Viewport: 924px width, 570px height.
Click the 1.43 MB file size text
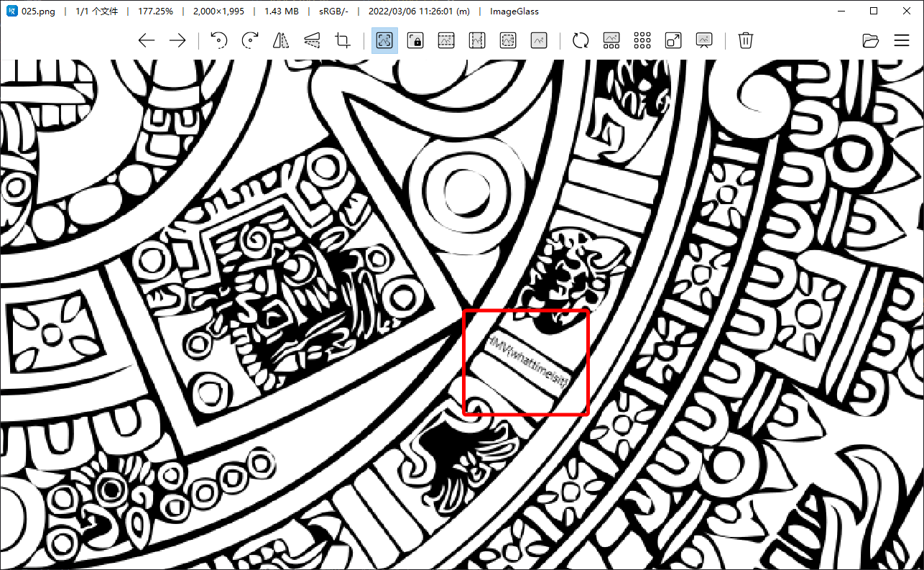point(282,12)
